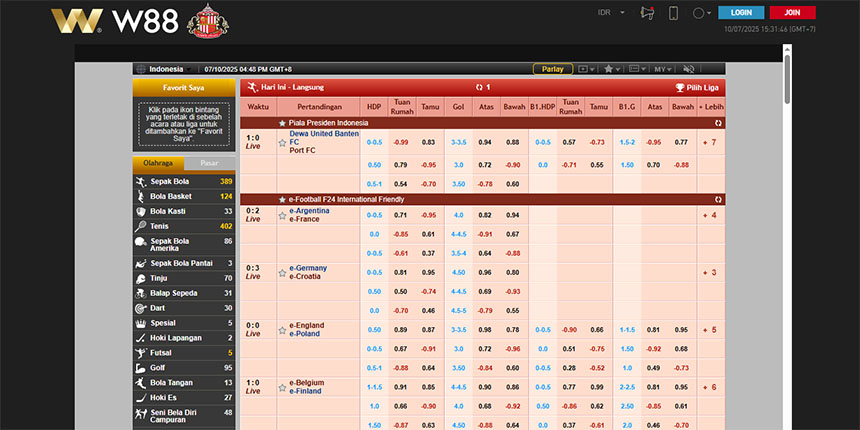The image size is (860, 430).
Task: Click the Sunderland club crest
Action: coord(208,21)
